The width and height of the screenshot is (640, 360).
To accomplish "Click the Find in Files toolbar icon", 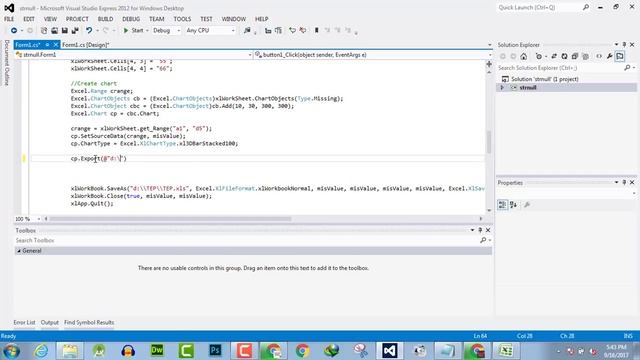I will (247, 31).
